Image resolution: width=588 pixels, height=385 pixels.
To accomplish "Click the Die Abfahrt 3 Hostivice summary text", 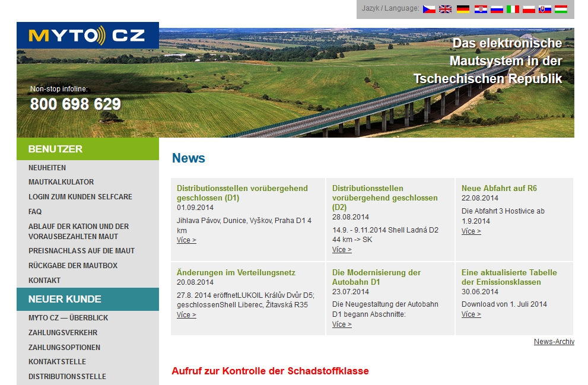I will (503, 216).
